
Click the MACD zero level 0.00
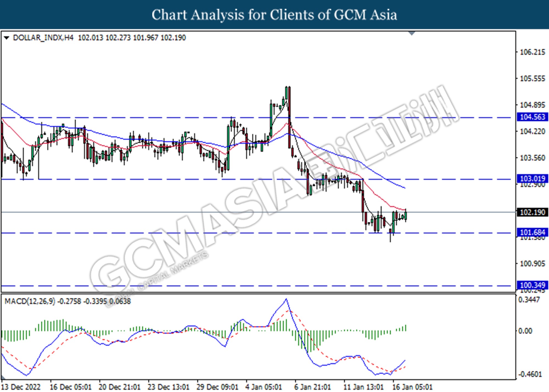[x=525, y=331]
